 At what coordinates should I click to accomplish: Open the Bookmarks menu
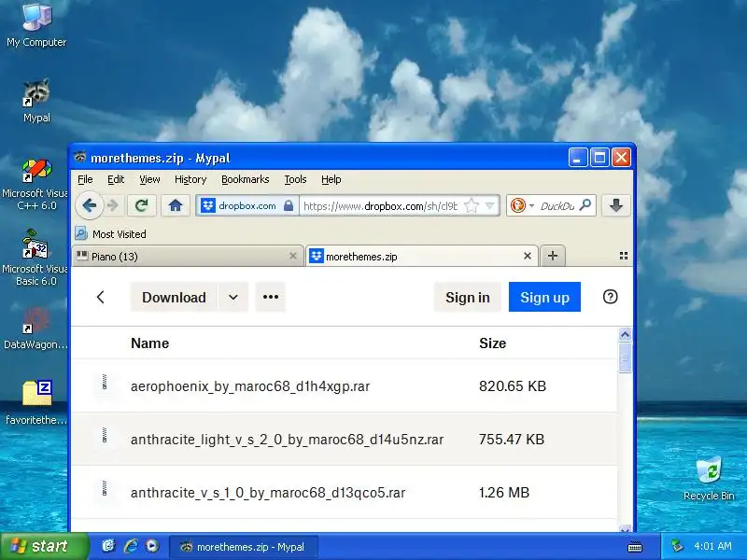pos(246,179)
